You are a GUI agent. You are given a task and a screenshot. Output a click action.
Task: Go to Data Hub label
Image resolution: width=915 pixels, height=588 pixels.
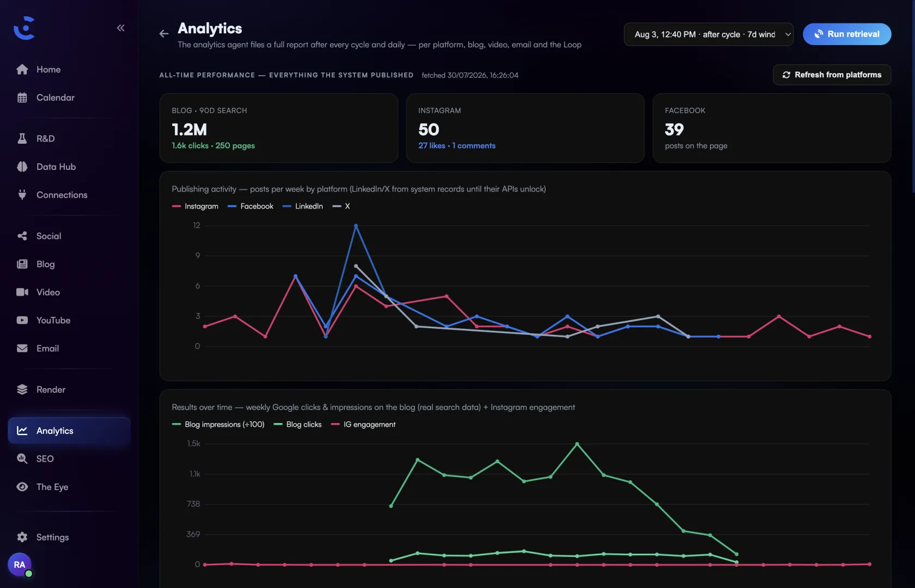point(56,167)
